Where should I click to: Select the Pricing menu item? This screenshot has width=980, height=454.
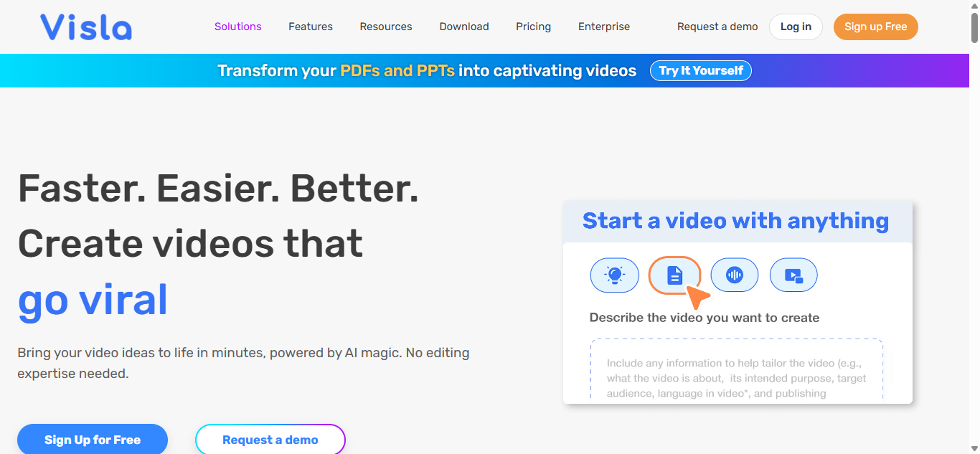pyautogui.click(x=533, y=27)
